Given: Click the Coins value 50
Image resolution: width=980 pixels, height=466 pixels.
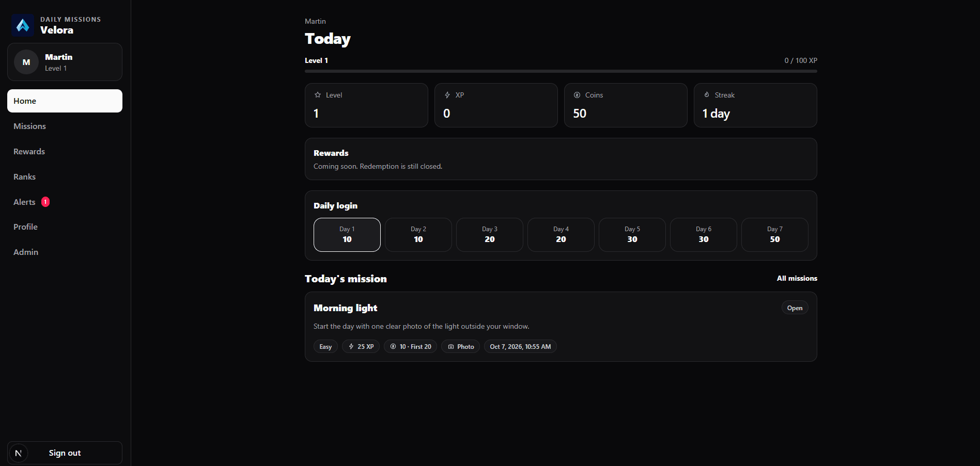Looking at the screenshot, I should pos(580,114).
